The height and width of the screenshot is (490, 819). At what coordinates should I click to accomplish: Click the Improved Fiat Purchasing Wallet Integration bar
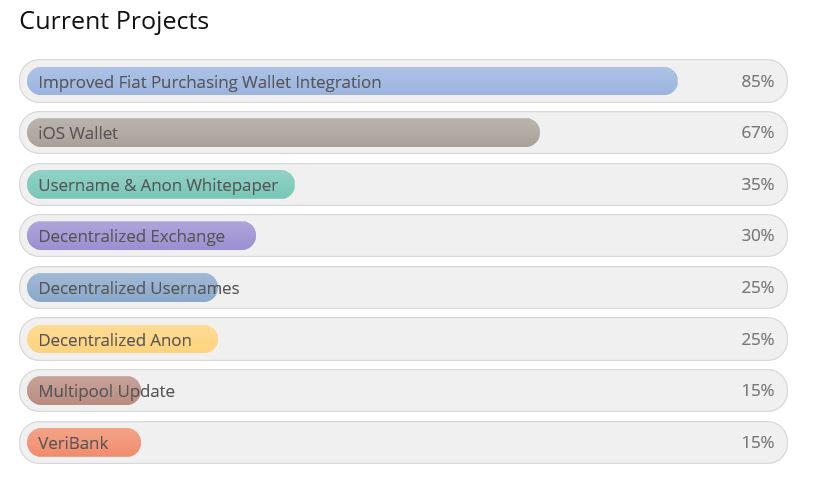click(352, 81)
